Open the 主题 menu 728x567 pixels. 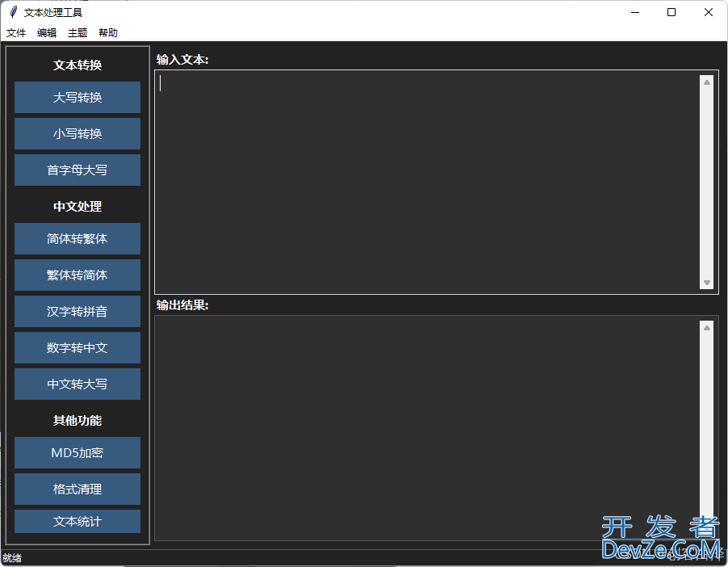coord(77,33)
